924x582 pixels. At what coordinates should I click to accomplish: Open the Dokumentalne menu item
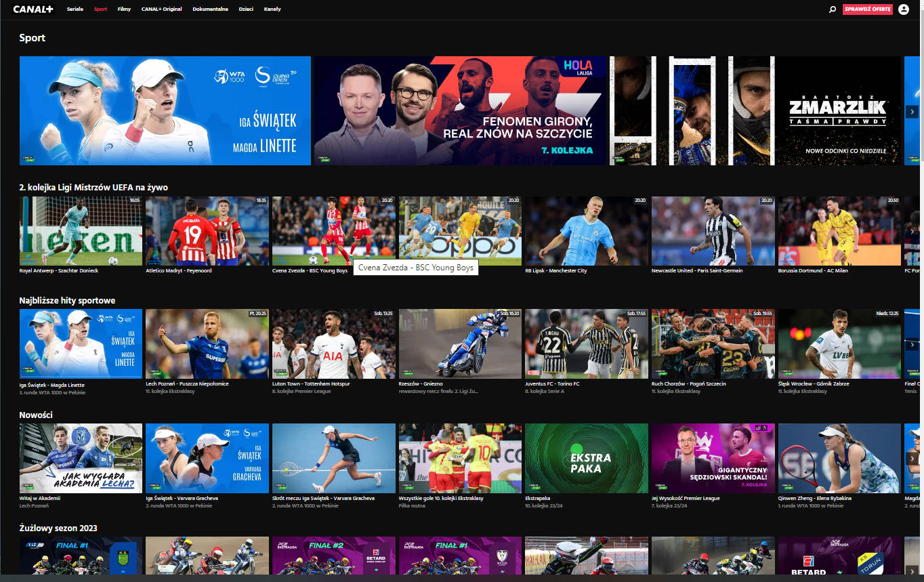point(210,9)
